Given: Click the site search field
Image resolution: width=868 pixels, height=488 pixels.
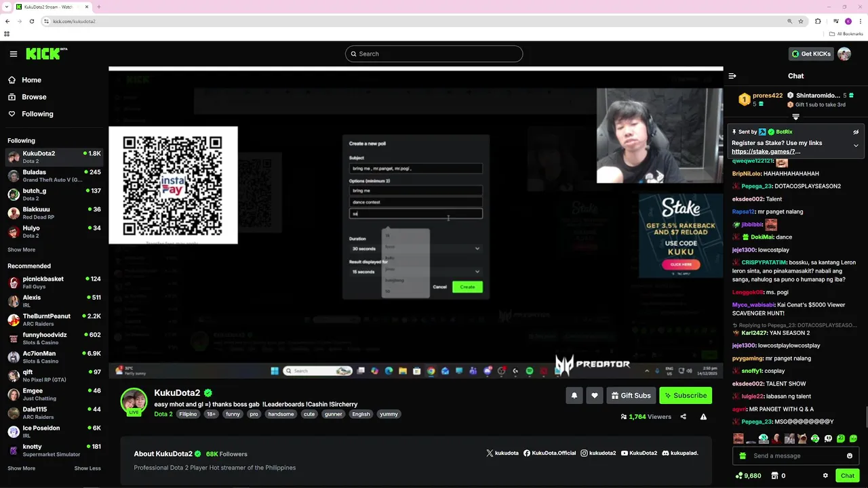Looking at the screenshot, I should (x=434, y=54).
